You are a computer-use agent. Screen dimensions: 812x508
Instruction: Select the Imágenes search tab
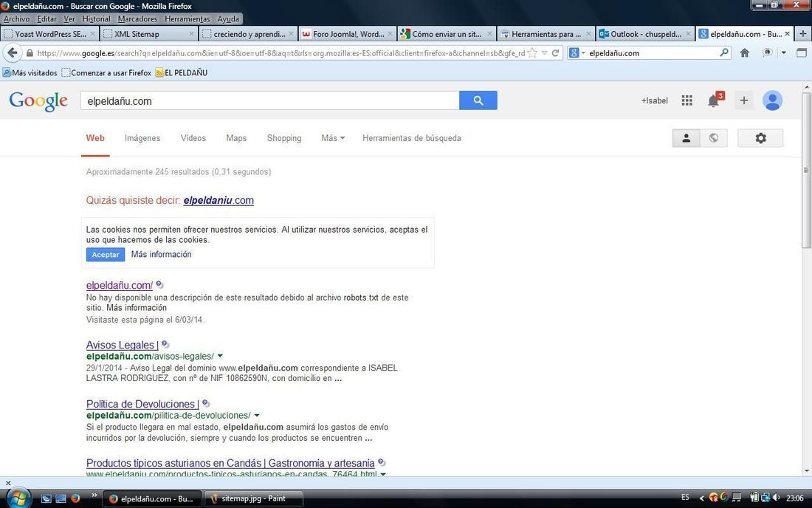(142, 138)
